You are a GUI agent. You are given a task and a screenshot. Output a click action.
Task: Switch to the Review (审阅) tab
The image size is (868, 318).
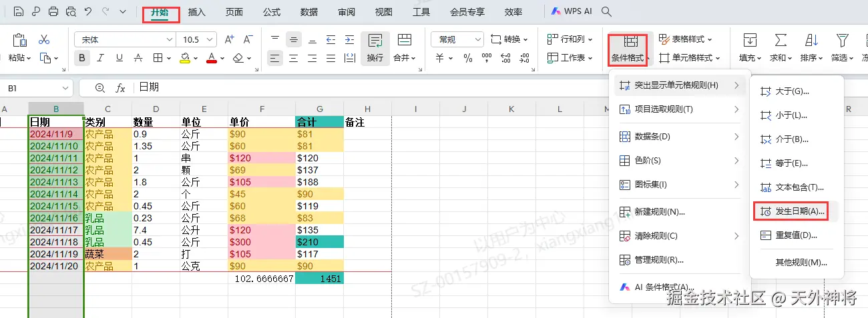click(347, 12)
